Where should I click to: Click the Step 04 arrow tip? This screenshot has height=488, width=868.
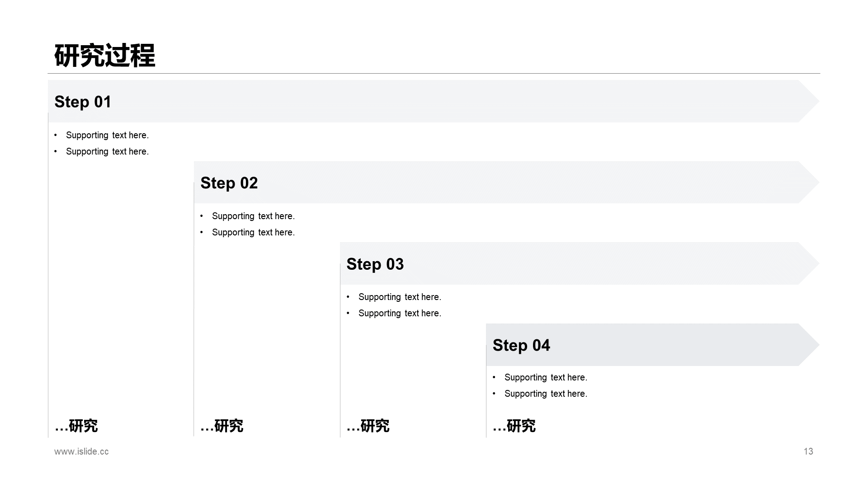coord(809,344)
